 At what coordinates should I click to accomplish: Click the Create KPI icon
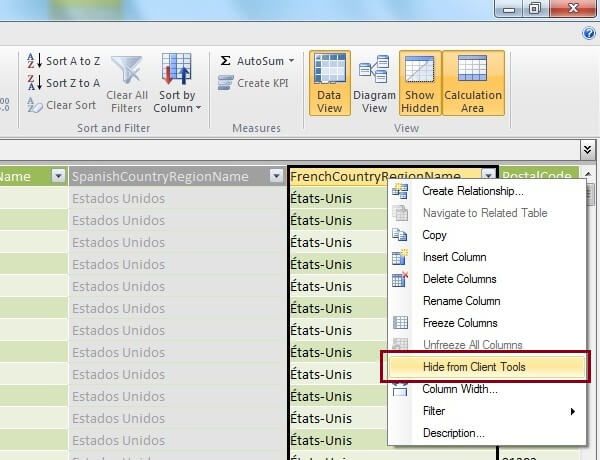225,83
